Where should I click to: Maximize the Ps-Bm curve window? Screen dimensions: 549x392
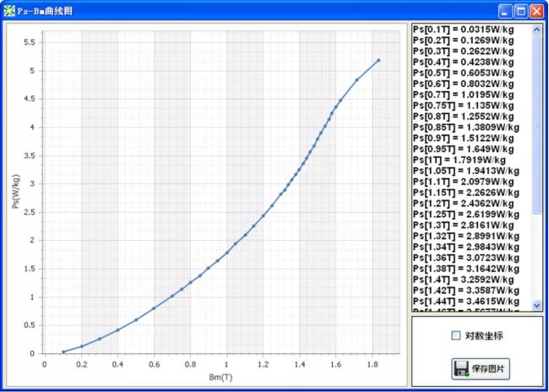point(522,10)
